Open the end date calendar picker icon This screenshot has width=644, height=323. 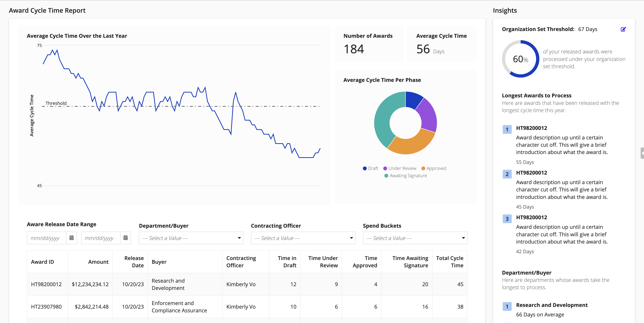(x=126, y=238)
